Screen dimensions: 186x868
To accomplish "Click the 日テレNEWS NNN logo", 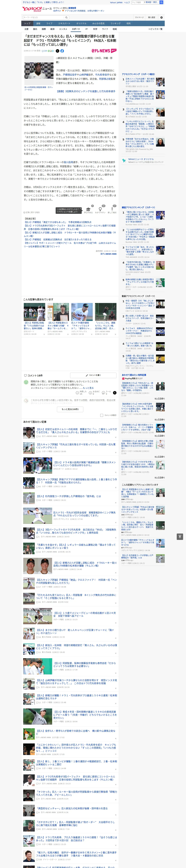I will click(x=104, y=51).
